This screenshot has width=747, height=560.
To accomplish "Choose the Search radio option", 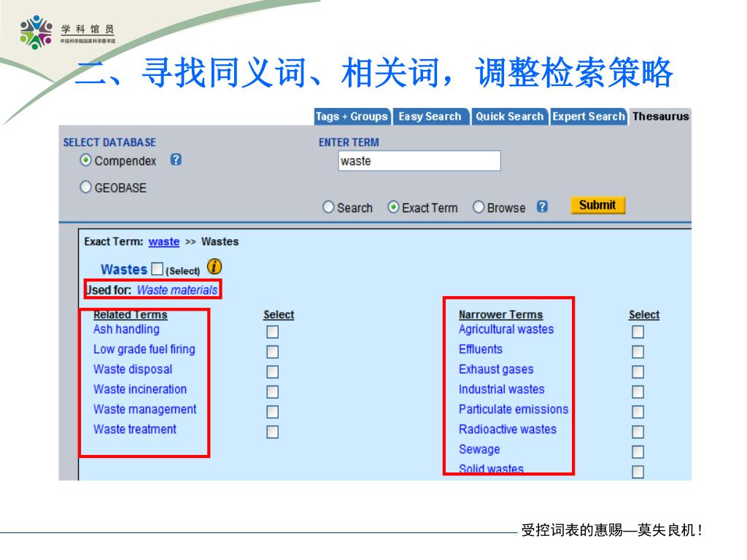I will (328, 207).
